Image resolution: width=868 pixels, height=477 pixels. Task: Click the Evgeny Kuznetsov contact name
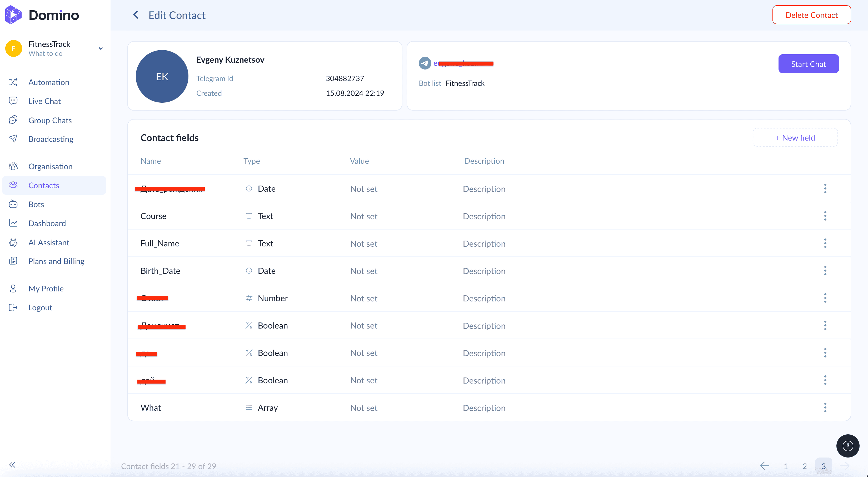[230, 60]
